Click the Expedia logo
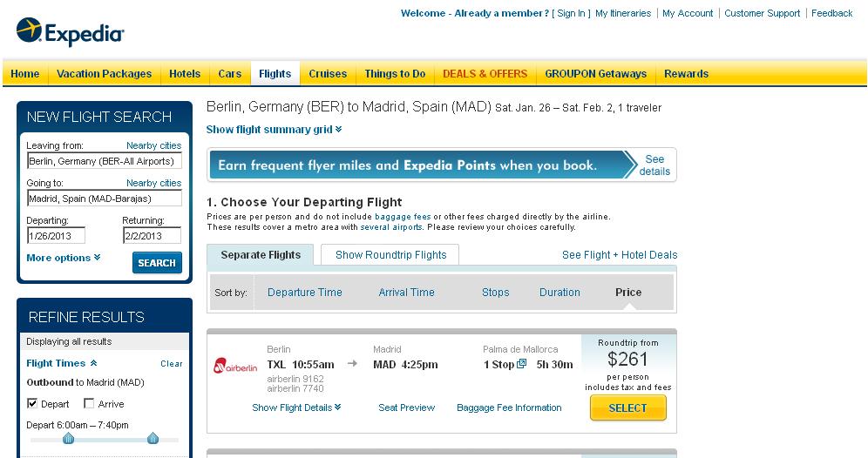 tap(71, 32)
